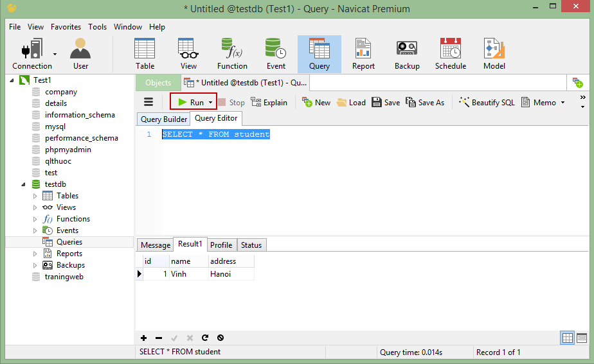Select the Query Editor tab
The image size is (594, 364).
point(216,118)
